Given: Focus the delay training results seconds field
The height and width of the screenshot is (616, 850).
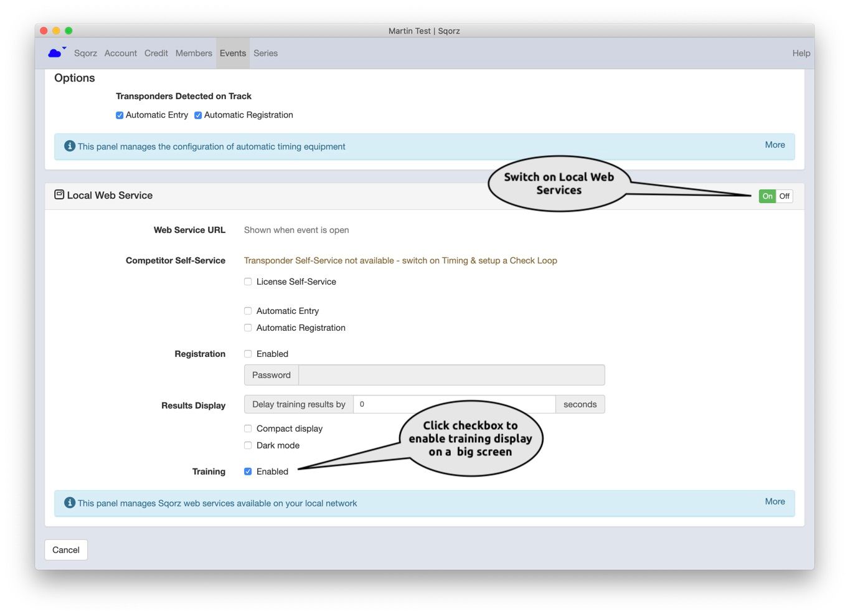Looking at the screenshot, I should [x=455, y=404].
